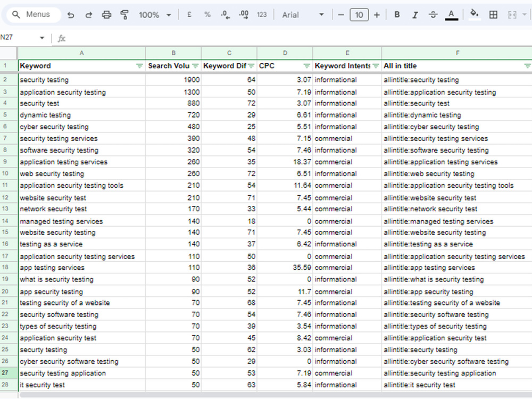
Task: Toggle strikethrough formatting
Action: (433, 14)
